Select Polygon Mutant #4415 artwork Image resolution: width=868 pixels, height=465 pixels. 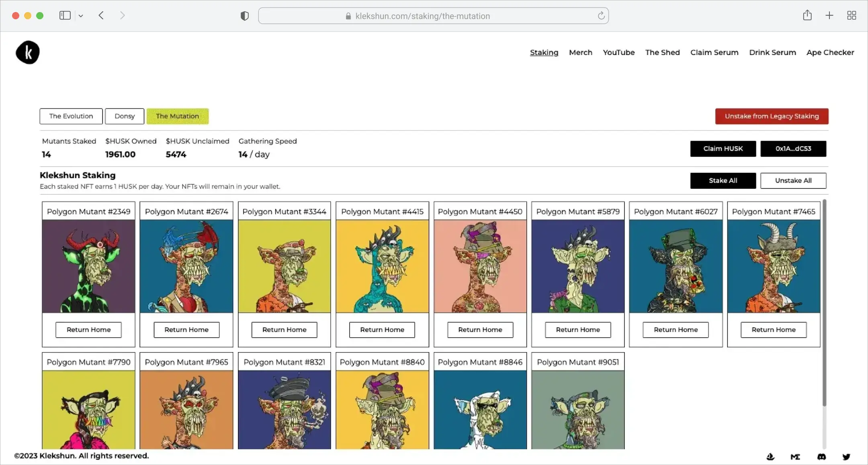pyautogui.click(x=382, y=266)
